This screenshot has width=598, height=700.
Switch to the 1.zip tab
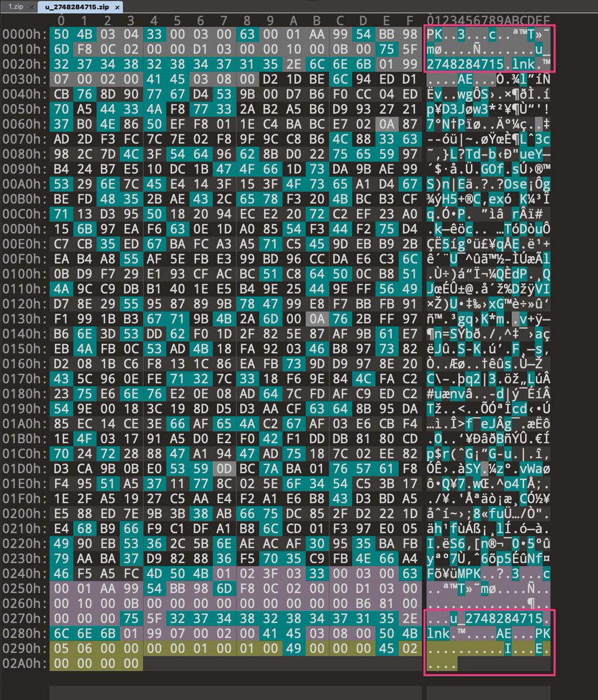(15, 8)
